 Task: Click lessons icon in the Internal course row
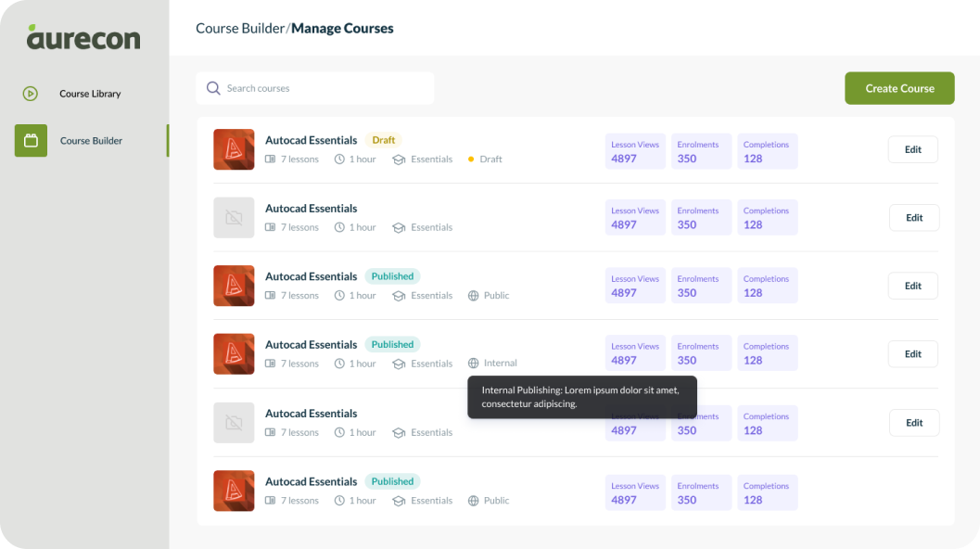270,364
